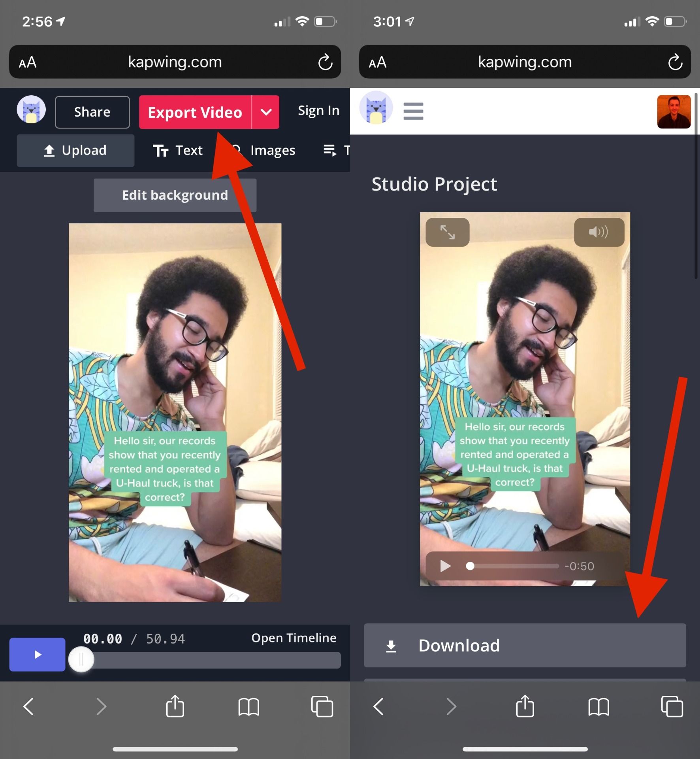The image size is (700, 759).
Task: Play the exported video preview
Action: click(x=445, y=566)
